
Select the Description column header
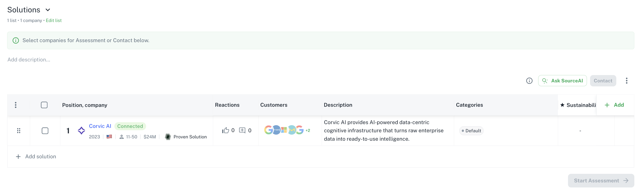(338, 105)
